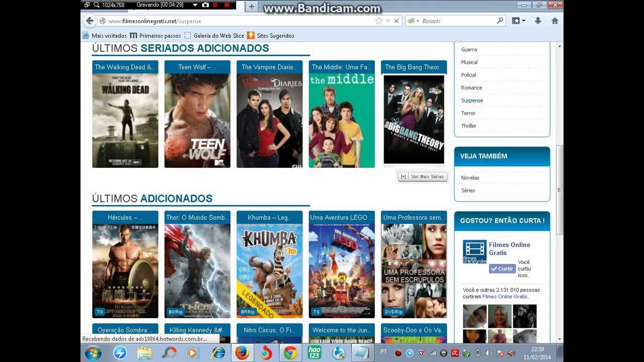Switch to Firefox in the taskbar
644x362 pixels.
tap(242, 353)
